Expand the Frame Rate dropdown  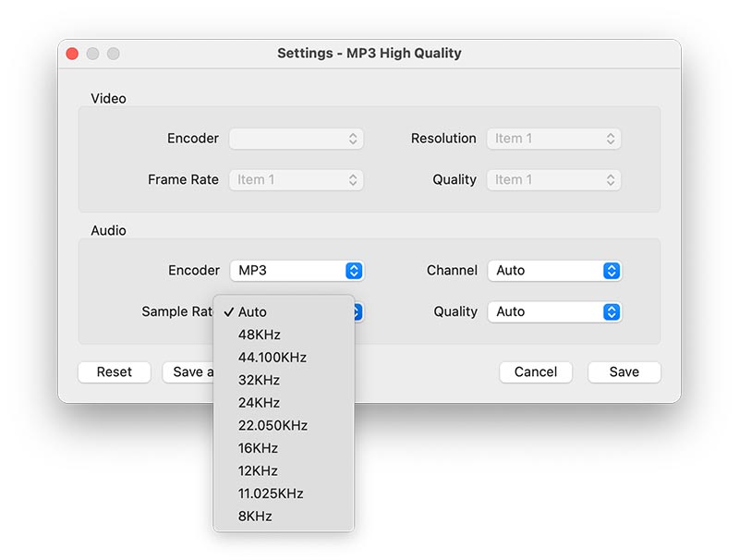pos(297,179)
